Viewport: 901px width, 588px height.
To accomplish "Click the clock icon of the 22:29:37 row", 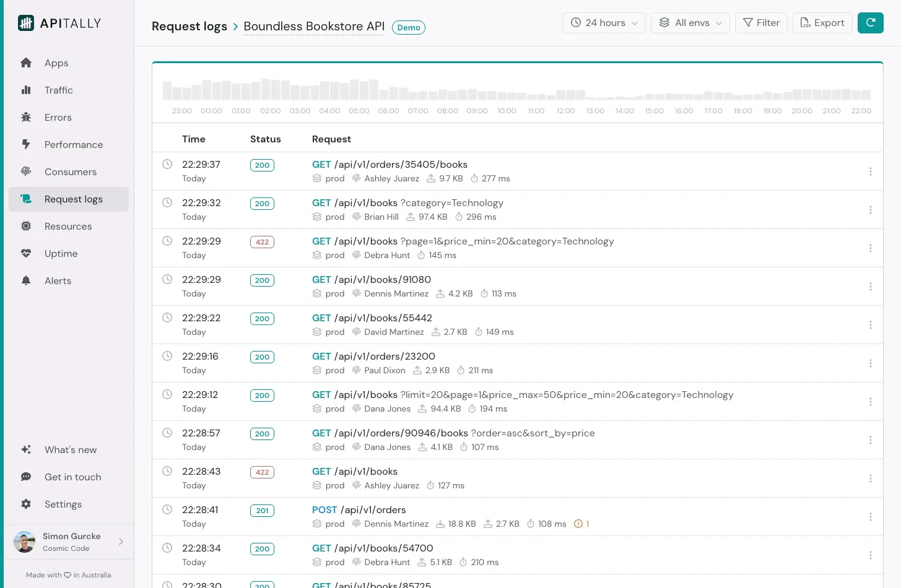I will (167, 164).
